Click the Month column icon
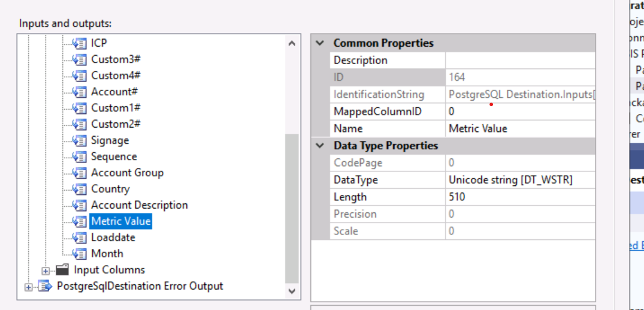This screenshot has width=644, height=310. [79, 254]
